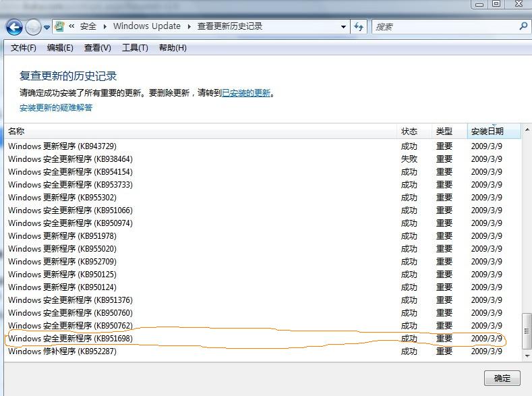The image size is (532, 396).
Task: Expand the arrow after 安全
Action: click(105, 26)
